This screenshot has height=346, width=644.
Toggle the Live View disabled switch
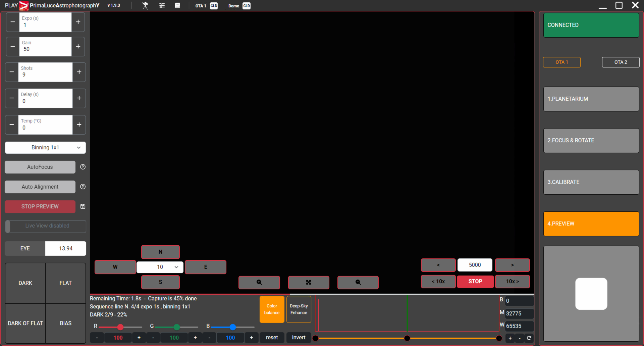(x=46, y=226)
